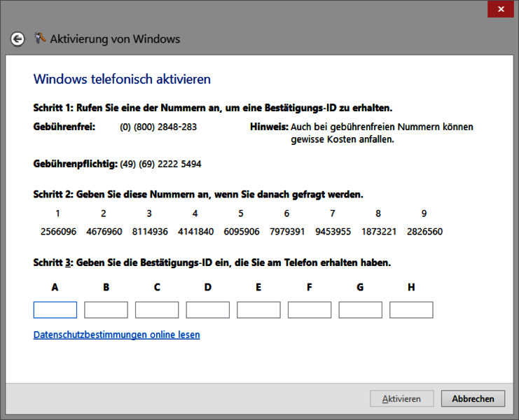This screenshot has width=519, height=420.
Task: Click into confirmation ID field F
Action: pos(310,310)
